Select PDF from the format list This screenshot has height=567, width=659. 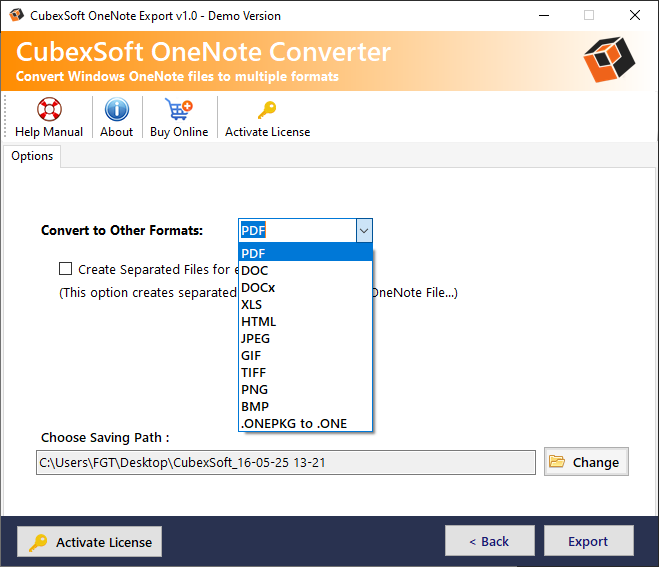tap(253, 253)
